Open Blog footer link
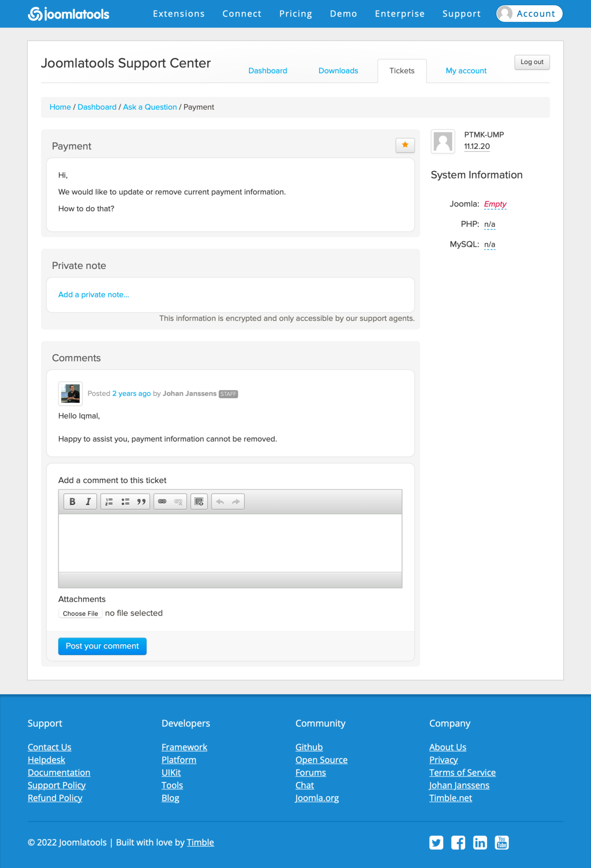Screen dimensions: 591x868 tap(170, 798)
